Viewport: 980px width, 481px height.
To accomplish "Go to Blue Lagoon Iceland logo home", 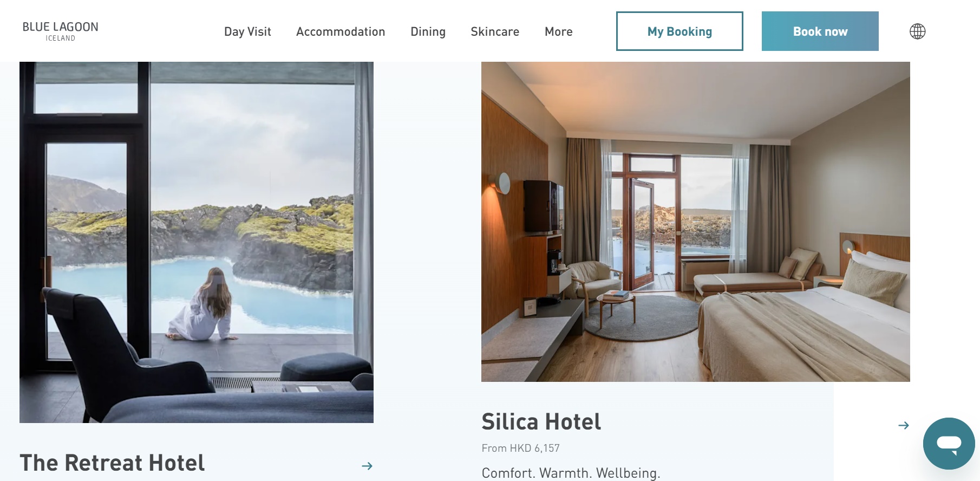I will coord(60,31).
